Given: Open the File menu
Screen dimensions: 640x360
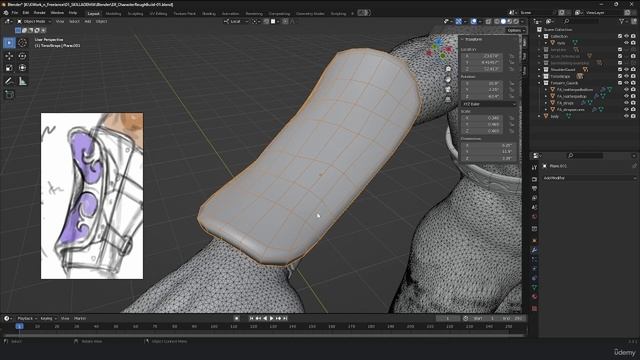Looking at the screenshot, I should point(15,13).
